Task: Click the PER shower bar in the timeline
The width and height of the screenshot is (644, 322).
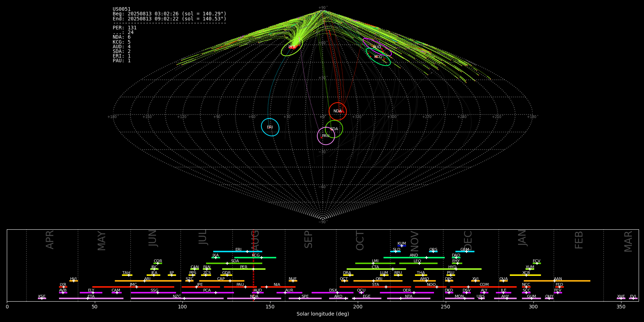Action: [244, 269]
